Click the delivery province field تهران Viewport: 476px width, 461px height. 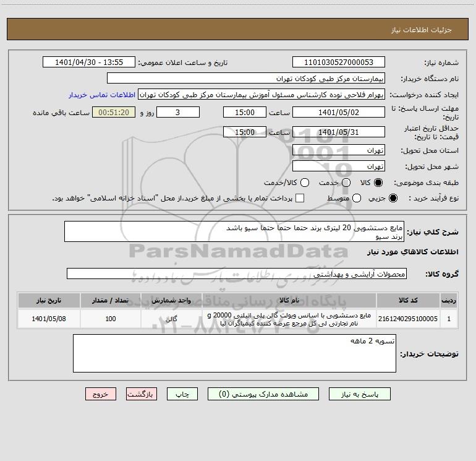pyautogui.click(x=339, y=150)
